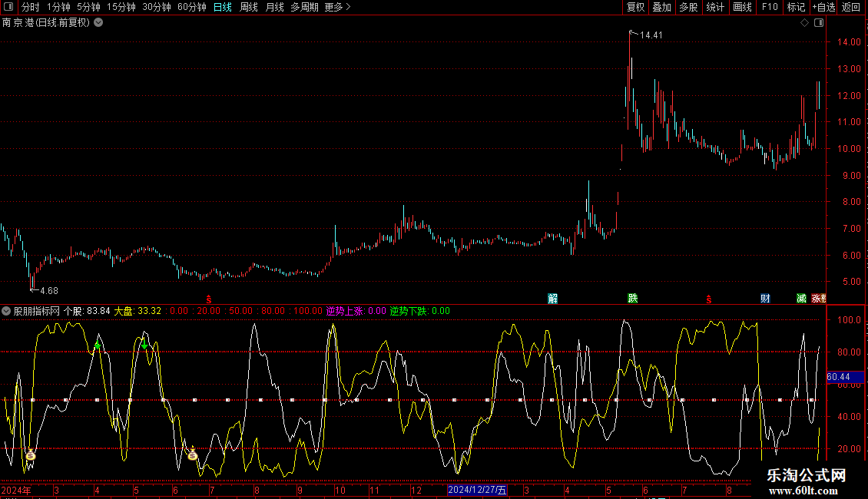Add stock via +自选 button

pos(823,7)
